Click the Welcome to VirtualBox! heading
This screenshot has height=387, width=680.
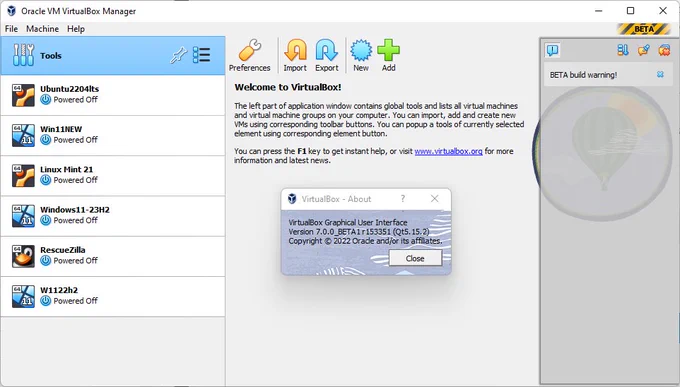pyautogui.click(x=288, y=87)
